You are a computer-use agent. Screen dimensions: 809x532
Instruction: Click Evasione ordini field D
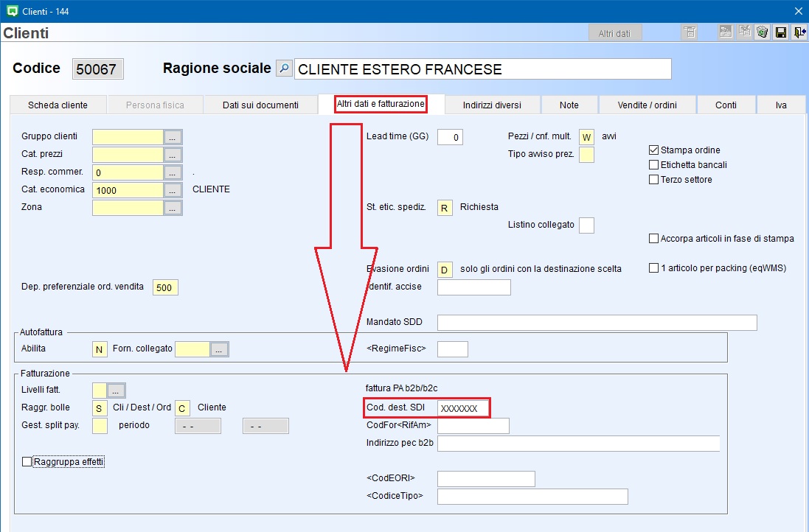(x=445, y=270)
